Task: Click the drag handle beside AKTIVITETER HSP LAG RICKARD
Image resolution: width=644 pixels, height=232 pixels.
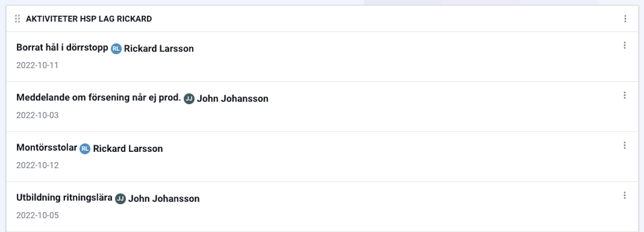Action: tap(18, 19)
